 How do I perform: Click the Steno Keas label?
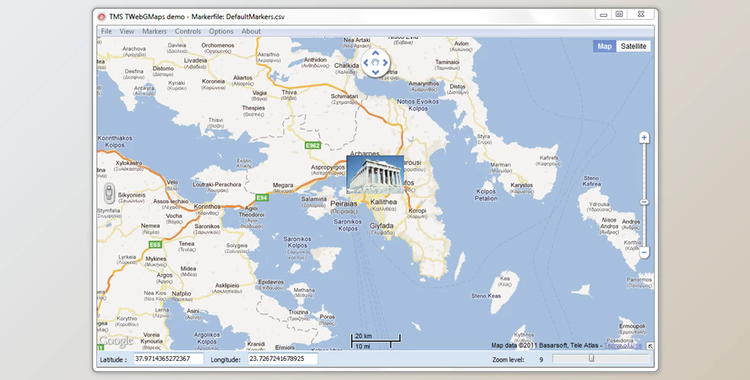tap(486, 296)
